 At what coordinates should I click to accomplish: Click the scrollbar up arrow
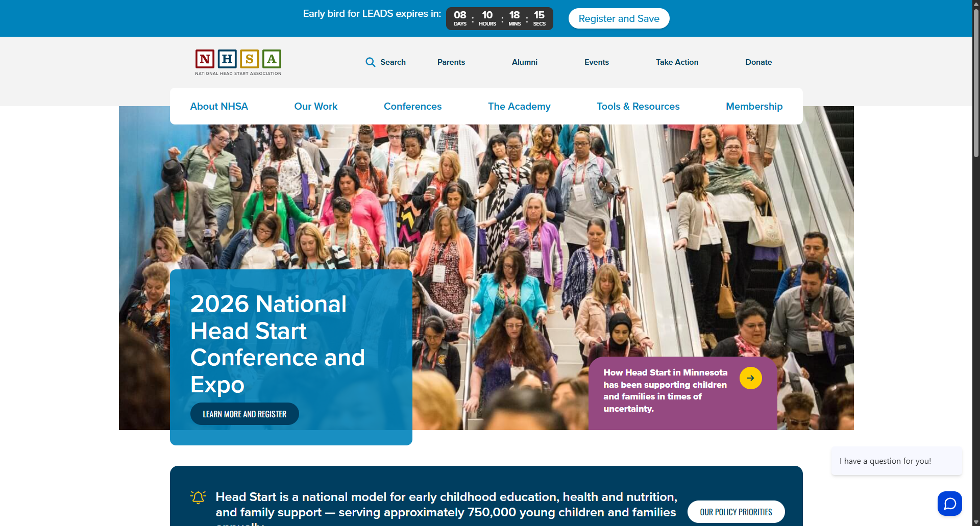click(x=976, y=4)
